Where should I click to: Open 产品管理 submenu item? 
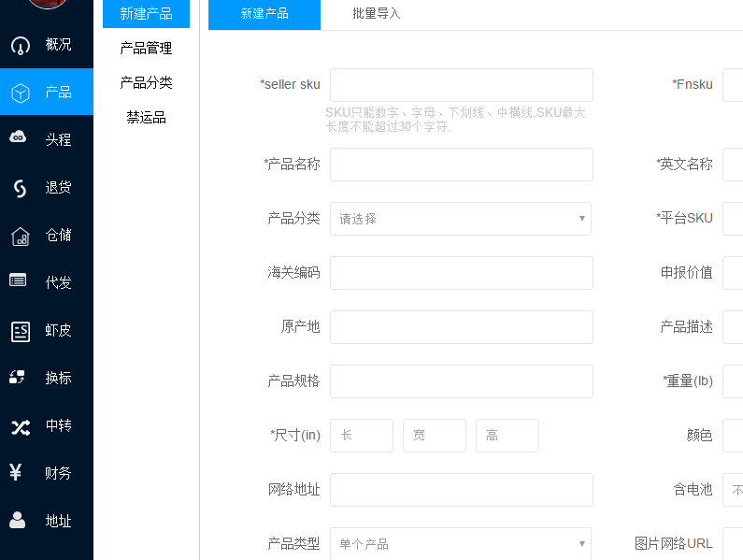point(146,48)
